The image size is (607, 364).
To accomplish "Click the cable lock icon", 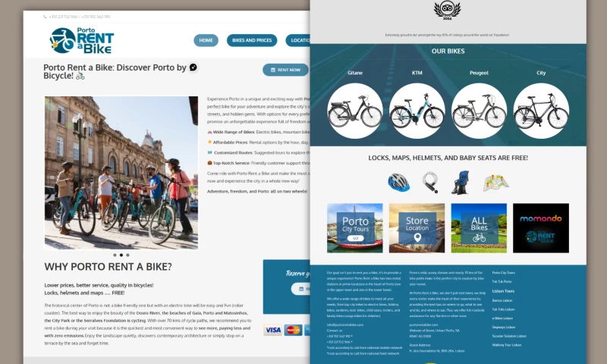I will pyautogui.click(x=430, y=182).
